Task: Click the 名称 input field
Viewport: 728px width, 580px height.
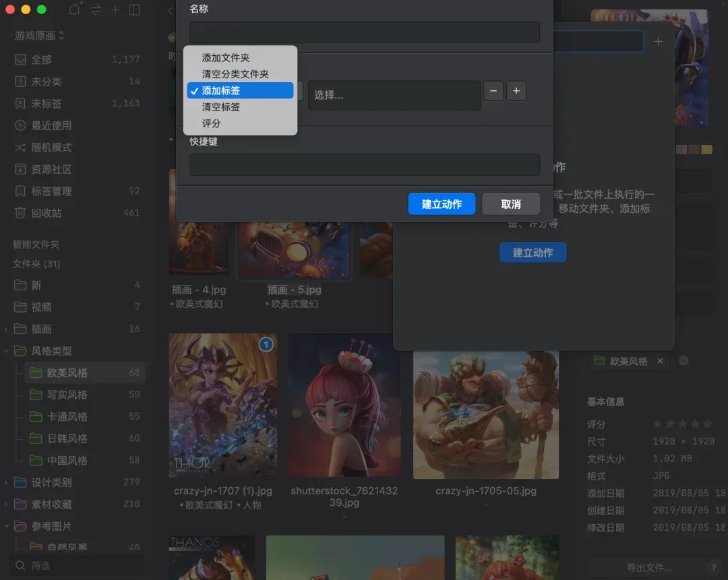Action: tap(365, 32)
